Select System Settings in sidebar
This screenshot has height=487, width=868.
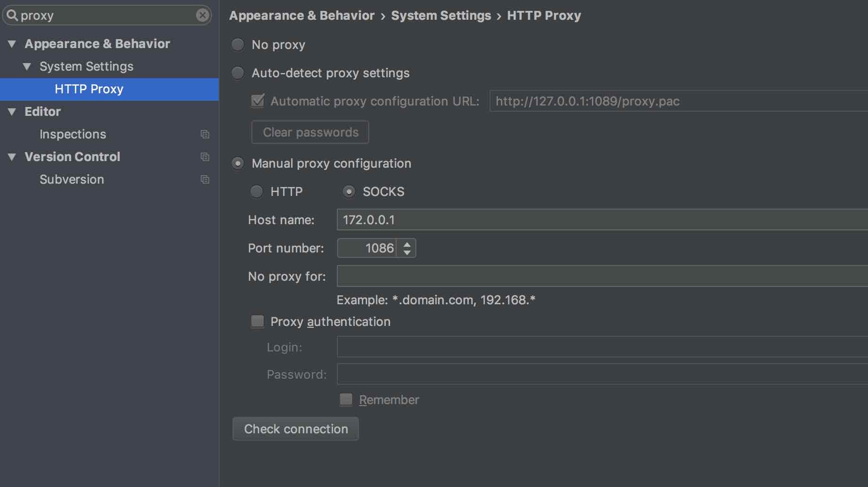[x=87, y=66]
